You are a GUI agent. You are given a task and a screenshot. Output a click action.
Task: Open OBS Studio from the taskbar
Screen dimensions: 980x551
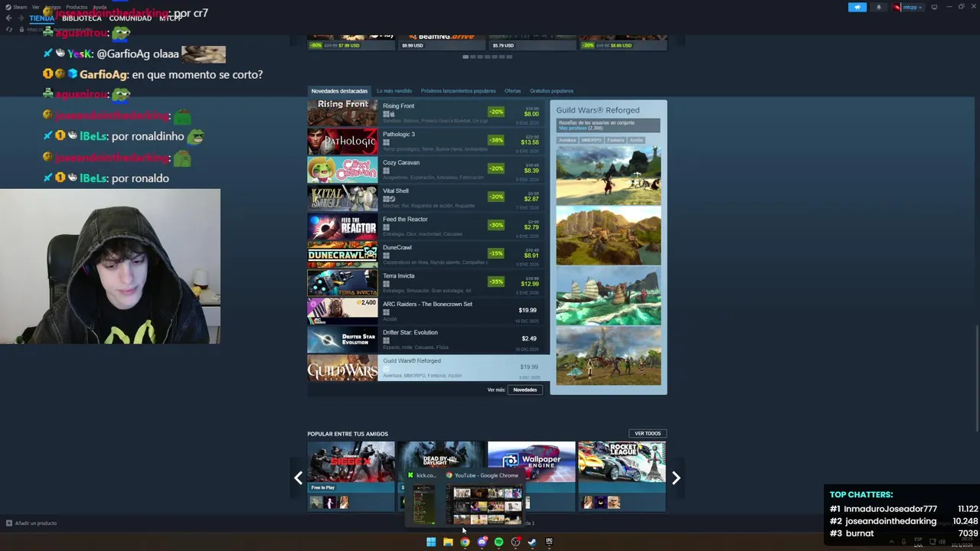point(515,542)
